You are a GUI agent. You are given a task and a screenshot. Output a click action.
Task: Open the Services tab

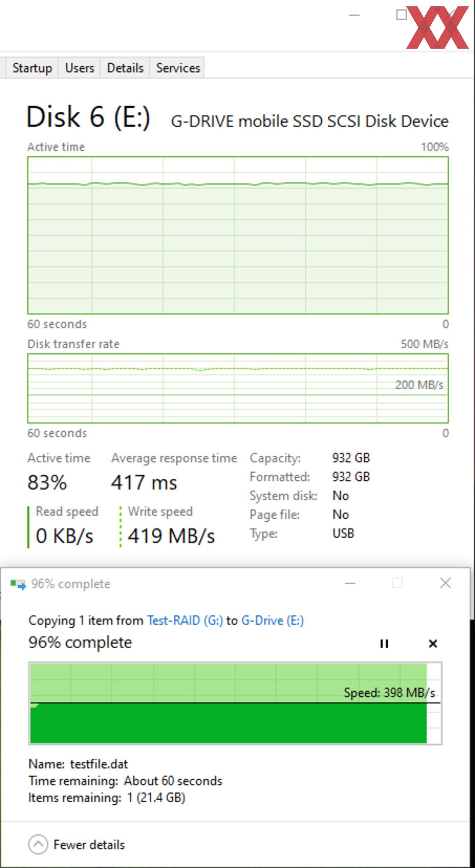pyautogui.click(x=178, y=68)
